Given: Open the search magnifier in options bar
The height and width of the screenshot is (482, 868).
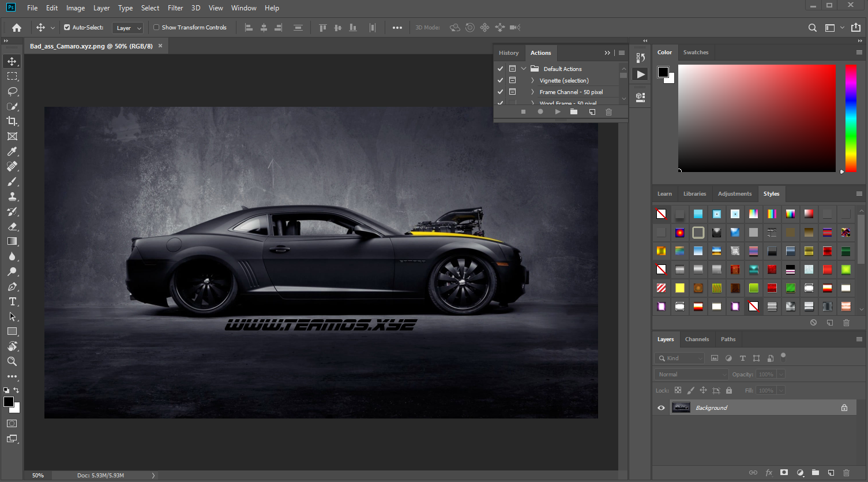Looking at the screenshot, I should (812, 27).
